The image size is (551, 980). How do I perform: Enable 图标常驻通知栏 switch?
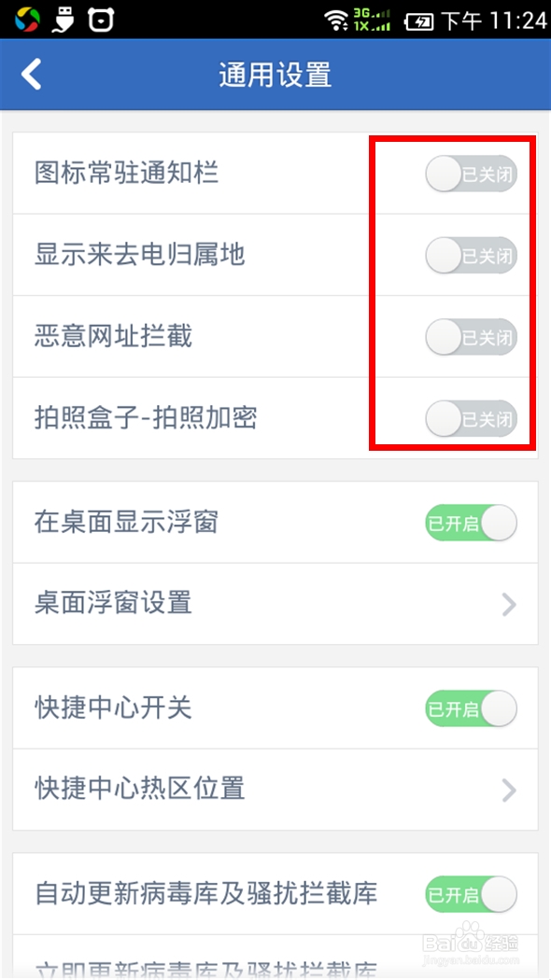472,174
